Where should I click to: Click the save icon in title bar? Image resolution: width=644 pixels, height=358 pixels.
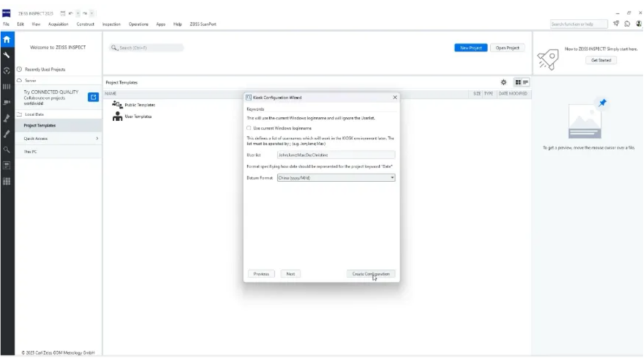pos(62,14)
